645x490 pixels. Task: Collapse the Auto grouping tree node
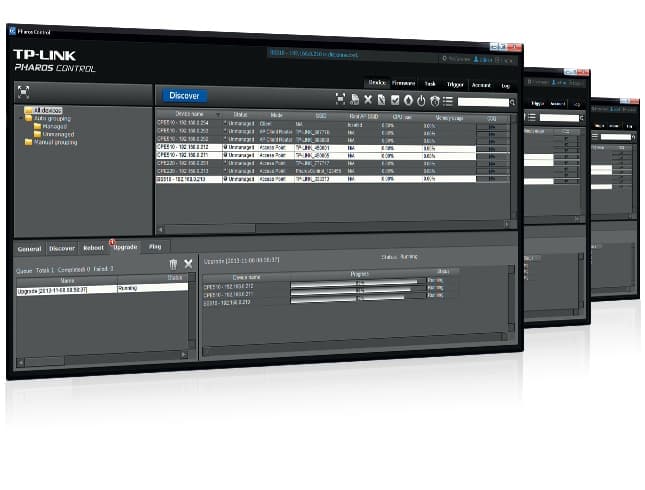tap(23, 118)
